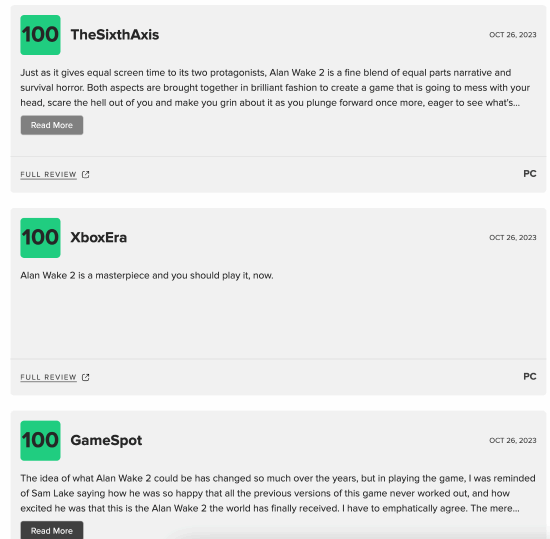Viewport: 550px width, 539px height.
Task: Click TheSixthAxis Oct 26, 2023 date
Action: (513, 35)
